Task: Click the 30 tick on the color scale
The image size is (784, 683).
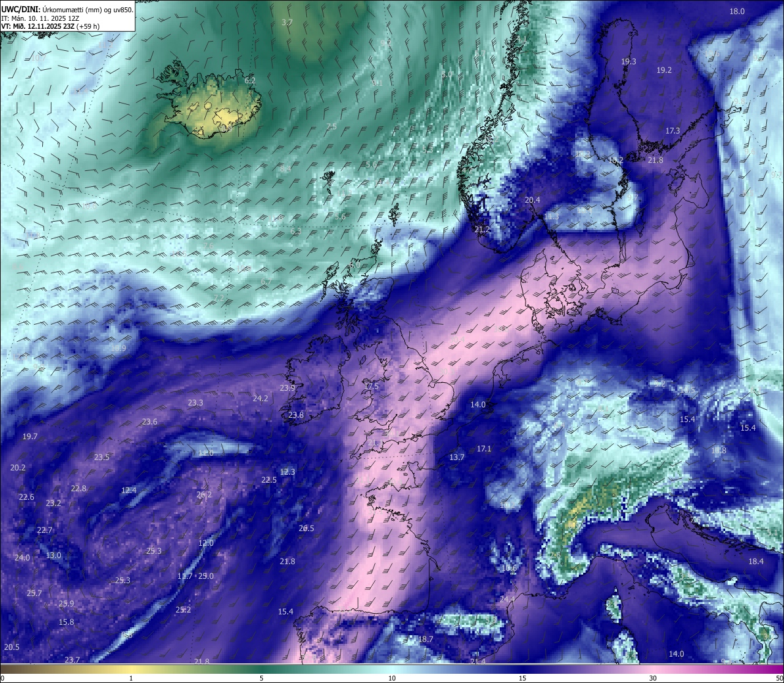Action: pos(653,677)
